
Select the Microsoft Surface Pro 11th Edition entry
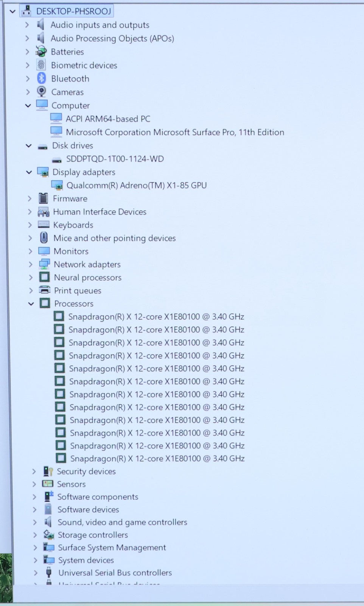(x=174, y=132)
